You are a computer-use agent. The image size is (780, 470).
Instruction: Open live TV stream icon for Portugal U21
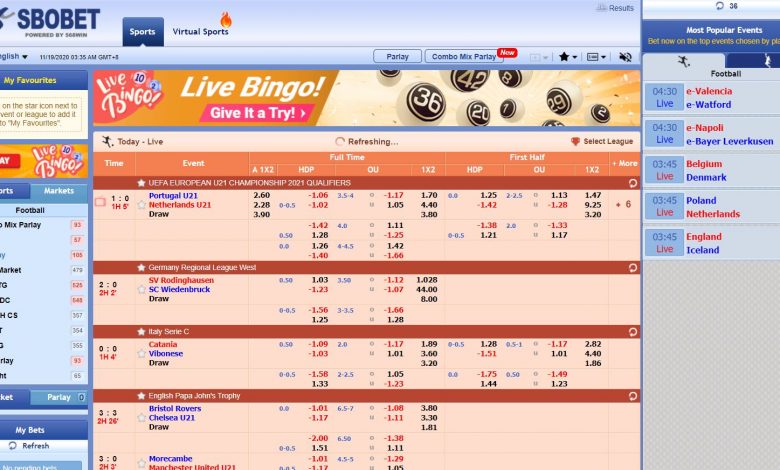(100, 202)
